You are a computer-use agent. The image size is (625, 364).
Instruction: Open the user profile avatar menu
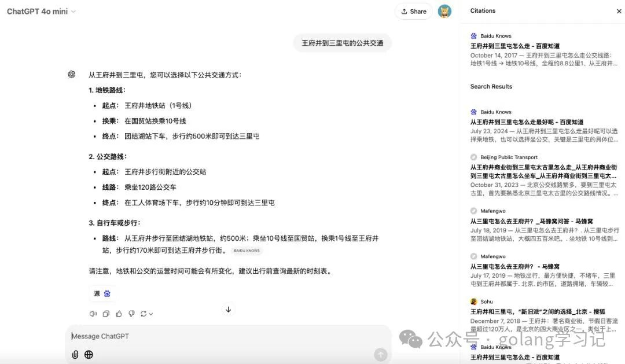(444, 12)
